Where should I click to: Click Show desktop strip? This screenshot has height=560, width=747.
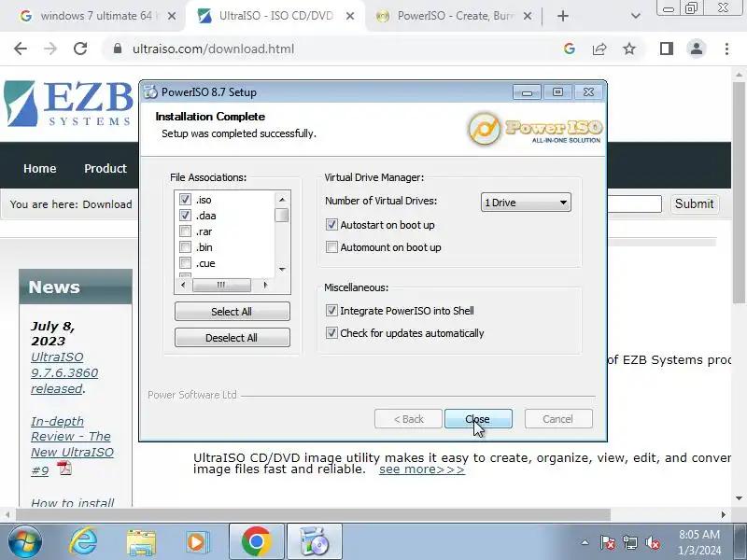point(741,542)
